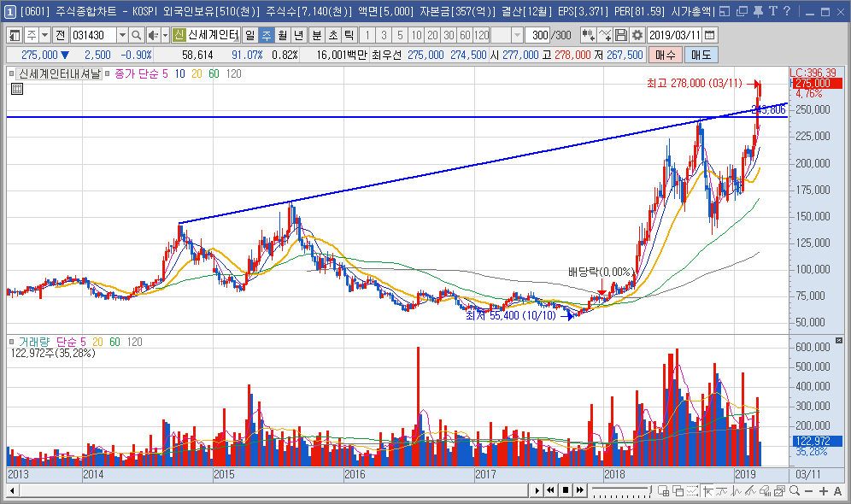Click the blue 매도 sell button
This screenshot has width=851, height=504.
click(x=701, y=55)
